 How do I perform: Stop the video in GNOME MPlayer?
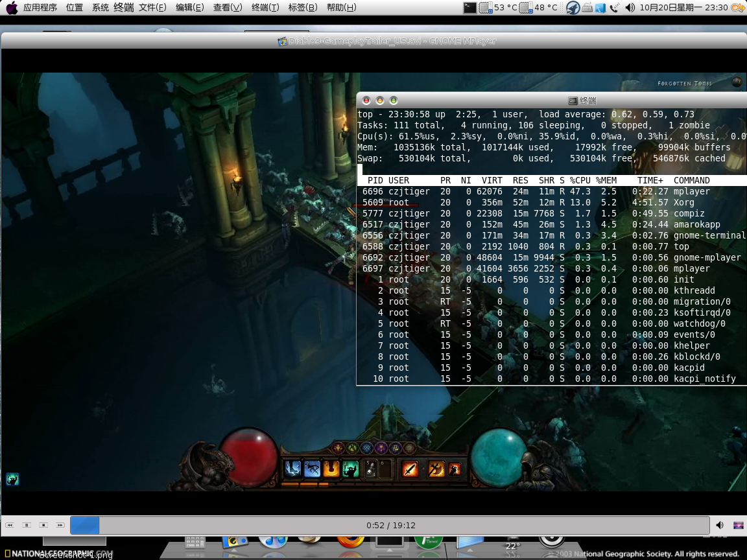(x=43, y=525)
